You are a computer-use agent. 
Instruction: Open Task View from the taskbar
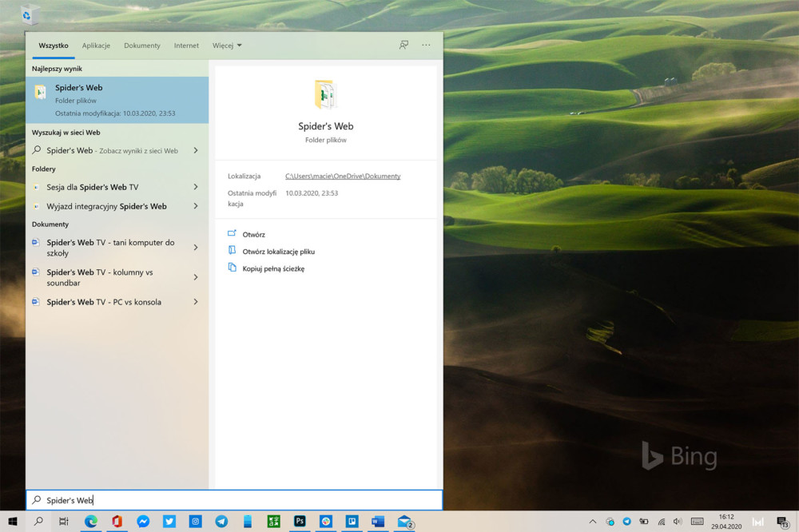tap(64, 522)
